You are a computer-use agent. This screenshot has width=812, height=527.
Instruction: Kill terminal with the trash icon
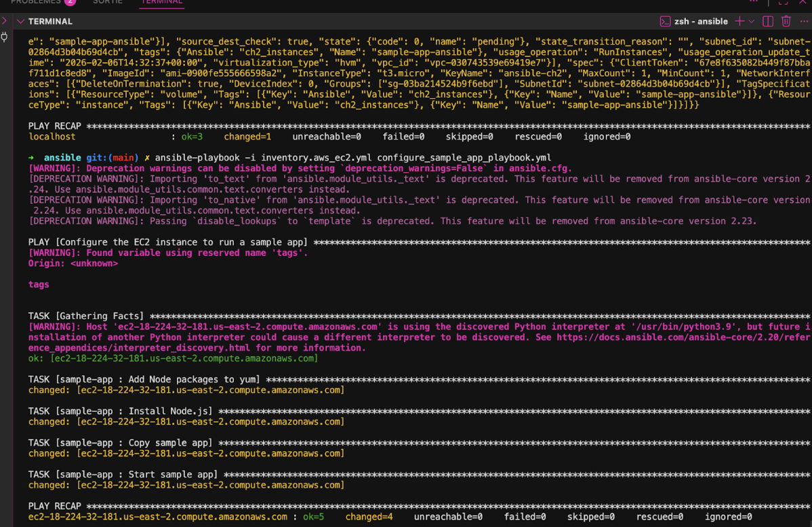click(786, 22)
